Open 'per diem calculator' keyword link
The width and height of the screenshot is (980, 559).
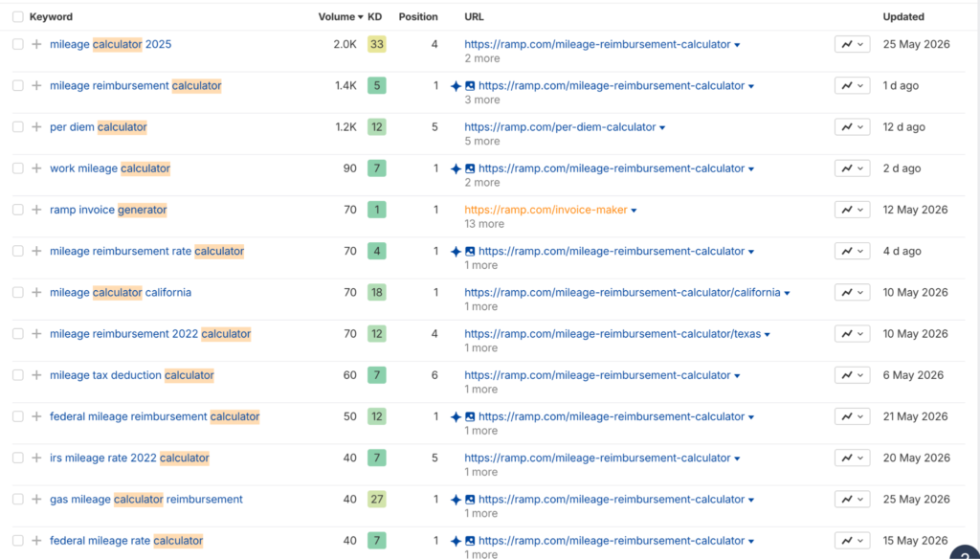(x=99, y=127)
